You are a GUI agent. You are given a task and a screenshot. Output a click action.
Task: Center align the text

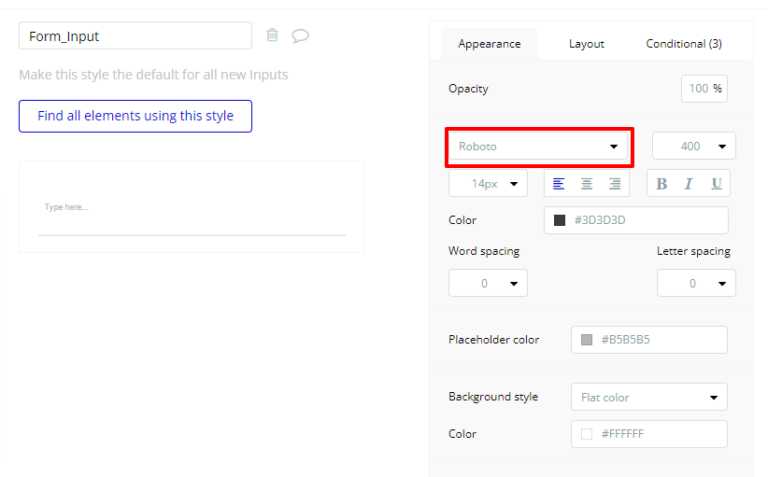pos(587,184)
